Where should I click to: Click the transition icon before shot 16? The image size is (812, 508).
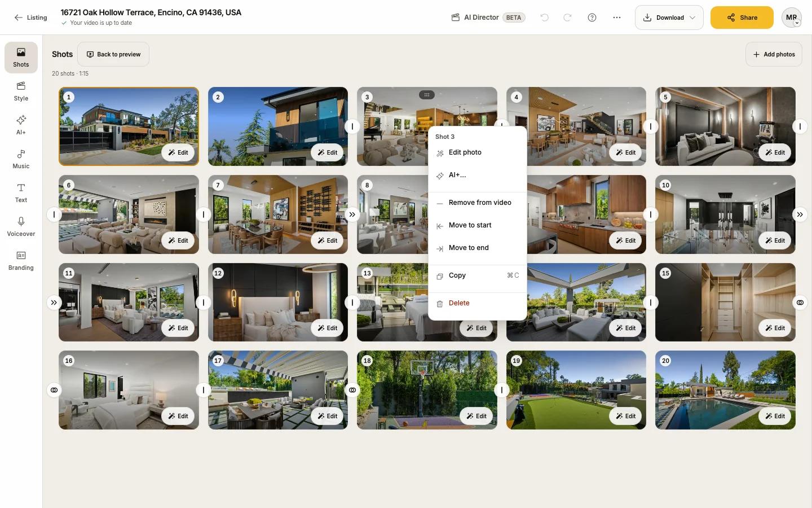point(54,390)
